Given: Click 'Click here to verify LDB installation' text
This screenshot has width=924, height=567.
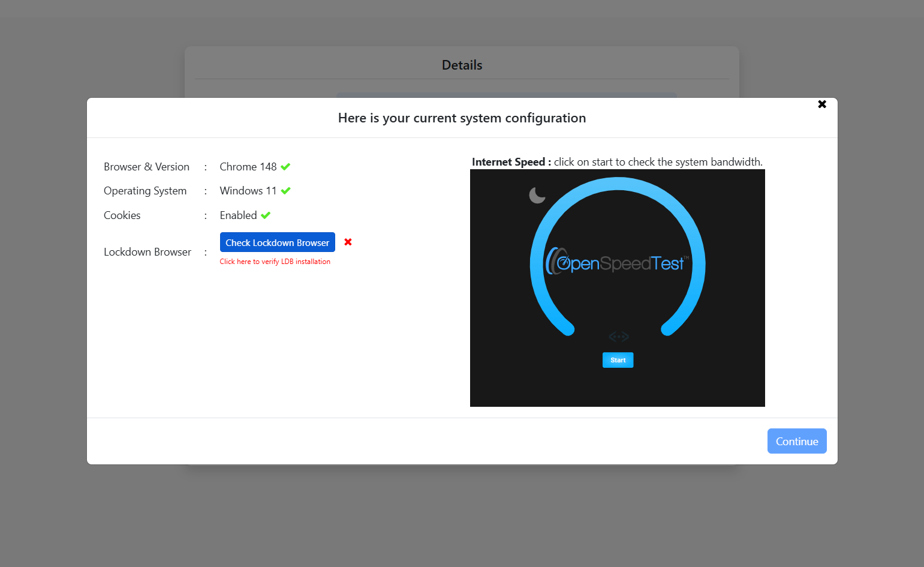Looking at the screenshot, I should (x=275, y=262).
